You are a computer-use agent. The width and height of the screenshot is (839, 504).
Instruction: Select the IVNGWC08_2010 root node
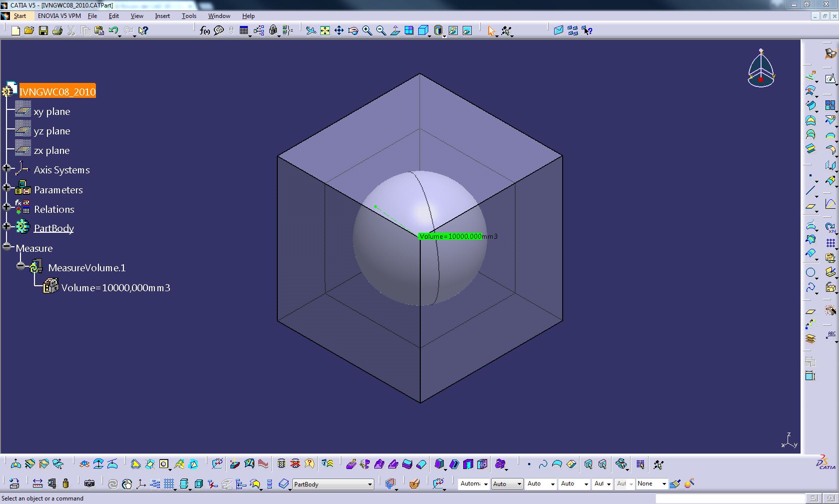[57, 91]
